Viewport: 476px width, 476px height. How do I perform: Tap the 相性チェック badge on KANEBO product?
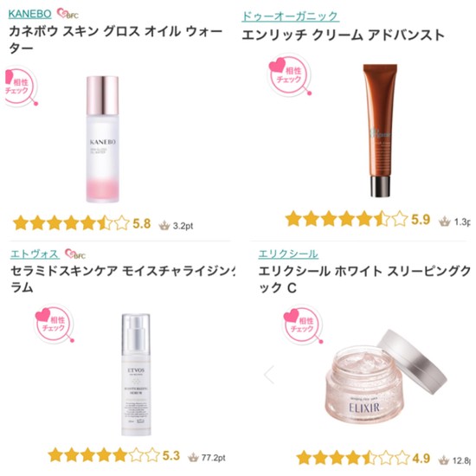click(22, 87)
